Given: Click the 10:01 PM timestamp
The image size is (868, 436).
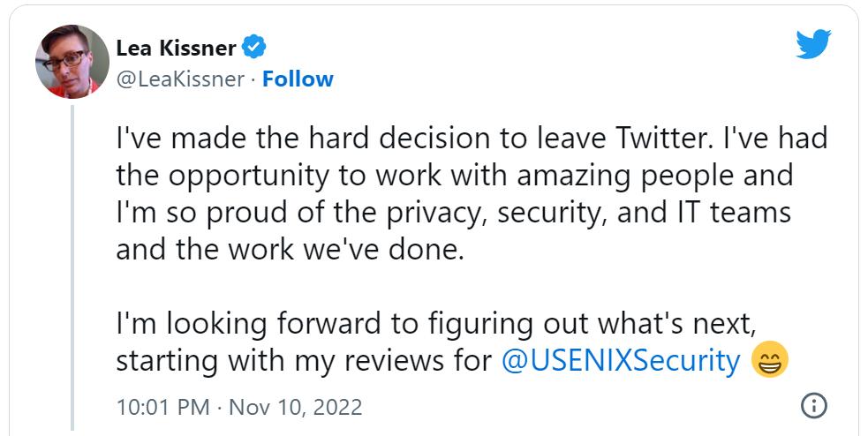Looking at the screenshot, I should pos(162,407).
